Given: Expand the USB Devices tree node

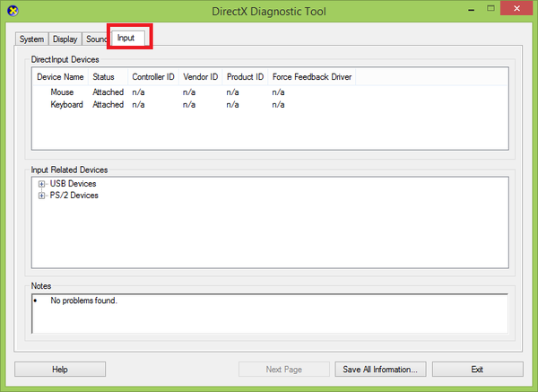Looking at the screenshot, I should (41, 184).
